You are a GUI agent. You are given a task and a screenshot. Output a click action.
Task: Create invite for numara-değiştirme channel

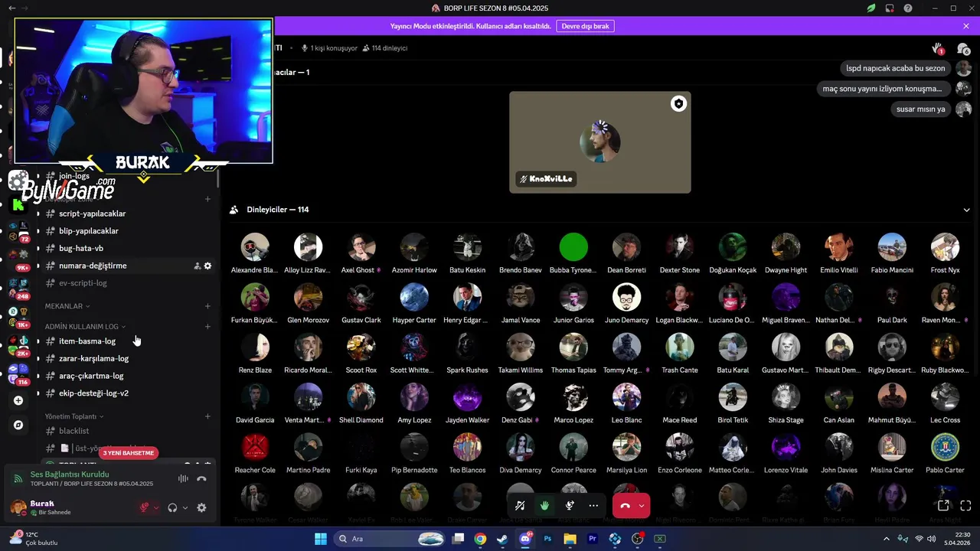197,266
